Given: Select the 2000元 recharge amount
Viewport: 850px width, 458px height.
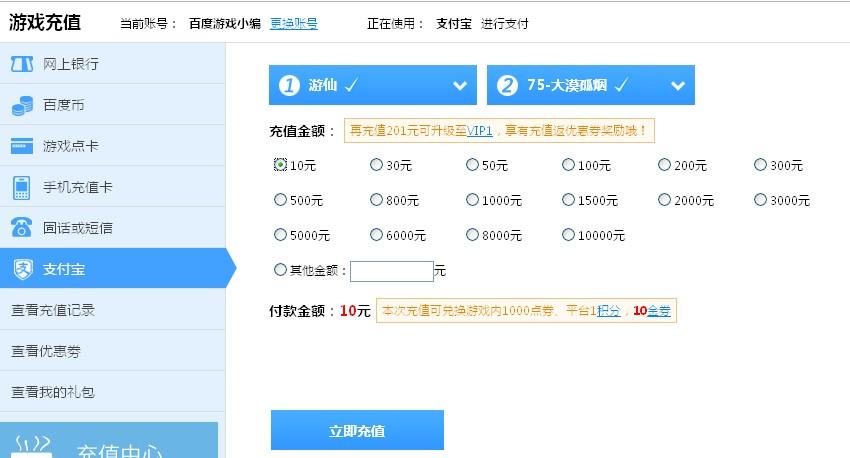Looking at the screenshot, I should (x=664, y=199).
